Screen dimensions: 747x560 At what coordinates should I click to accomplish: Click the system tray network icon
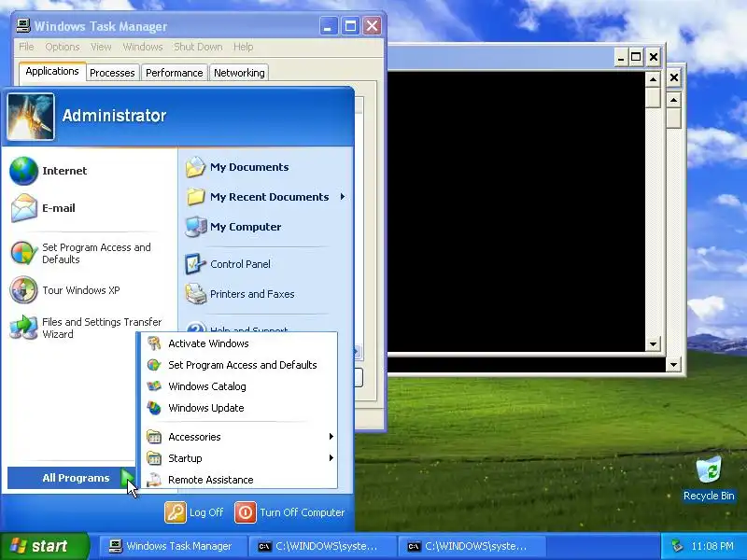[676, 546]
